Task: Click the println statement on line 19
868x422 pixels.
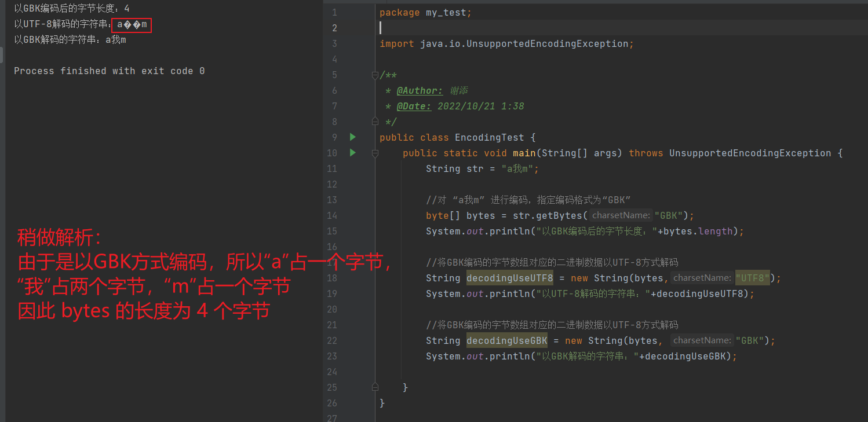Action: (590, 293)
